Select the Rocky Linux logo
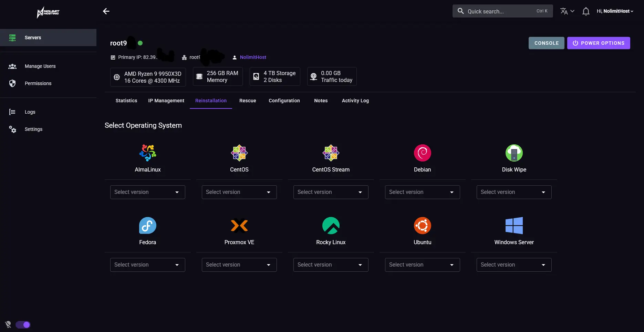The width and height of the screenshot is (644, 332). tap(331, 226)
